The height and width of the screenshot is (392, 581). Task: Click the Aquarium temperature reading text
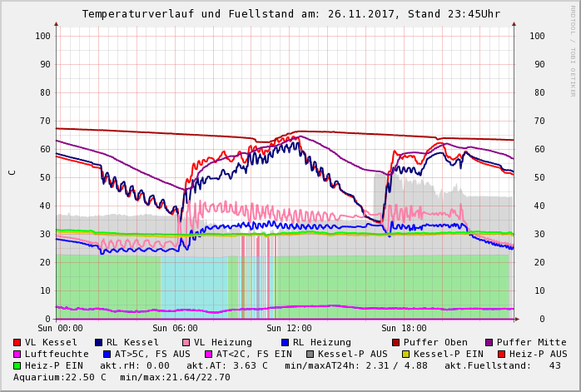click(x=60, y=378)
